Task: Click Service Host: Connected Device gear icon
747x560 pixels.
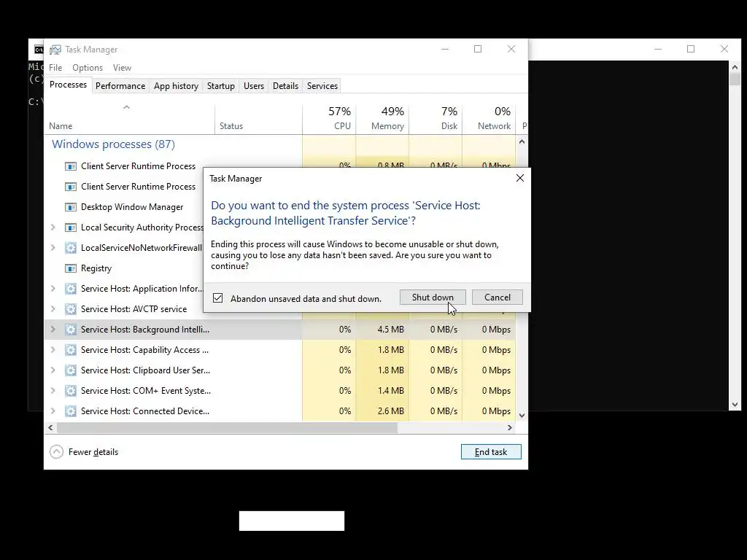Action: click(71, 411)
